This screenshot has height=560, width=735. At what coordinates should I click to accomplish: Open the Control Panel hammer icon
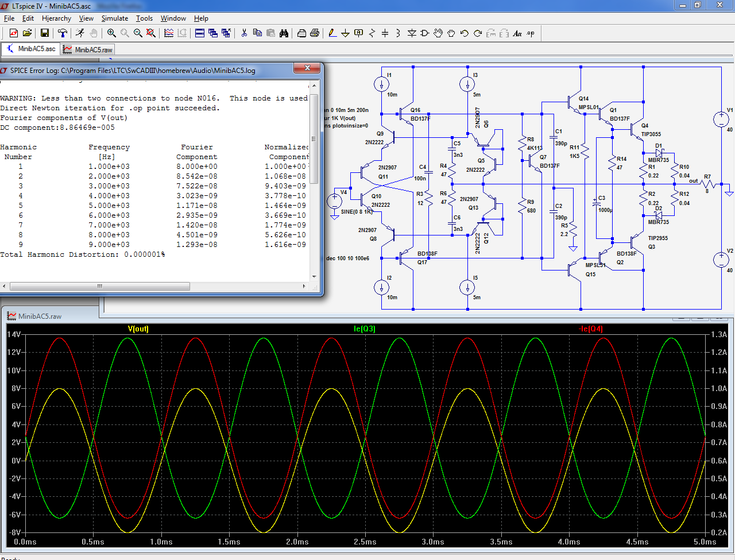63,33
